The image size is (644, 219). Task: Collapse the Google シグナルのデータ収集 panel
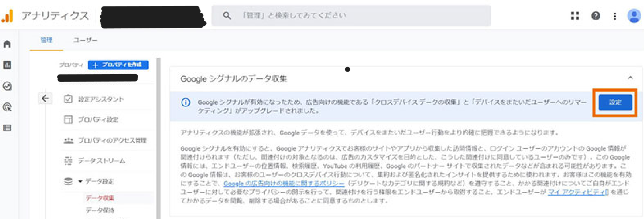[x=630, y=78]
